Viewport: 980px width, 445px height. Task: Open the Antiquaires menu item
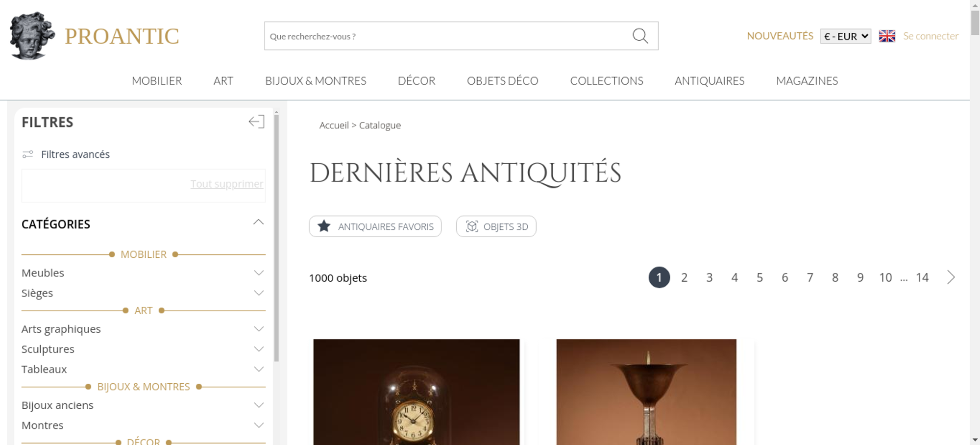(710, 81)
